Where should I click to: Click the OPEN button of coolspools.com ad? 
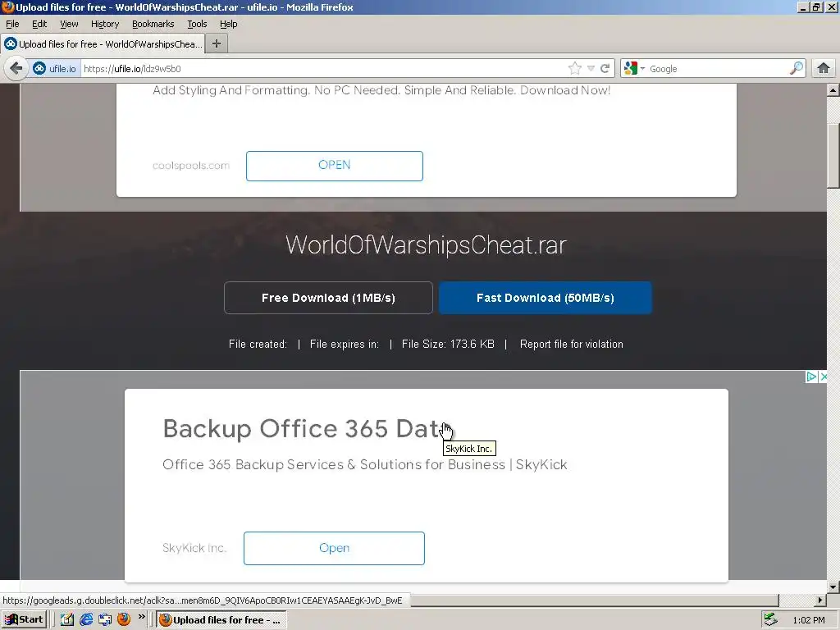tap(335, 166)
